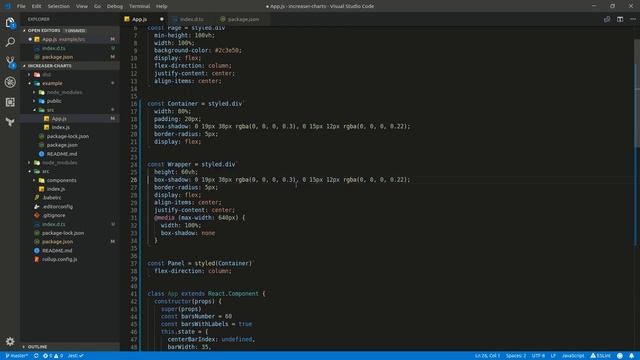Viewport: 640px width, 360px height.
Task: Open the Manage gear menu
Action: (x=10, y=341)
